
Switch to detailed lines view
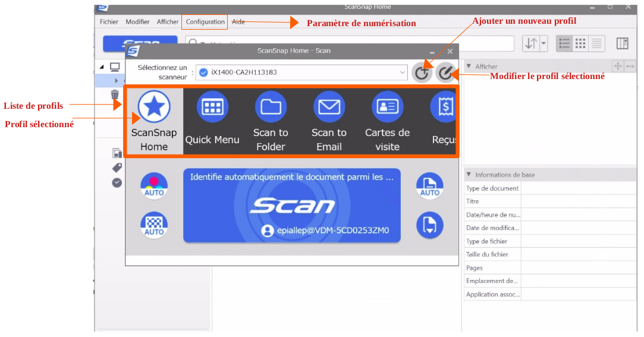(596, 43)
